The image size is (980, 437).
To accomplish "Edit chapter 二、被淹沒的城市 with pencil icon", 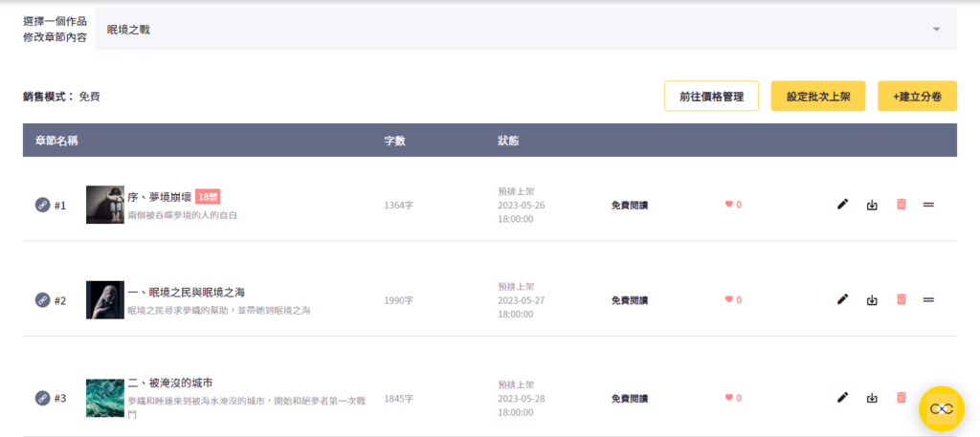I will (x=842, y=397).
